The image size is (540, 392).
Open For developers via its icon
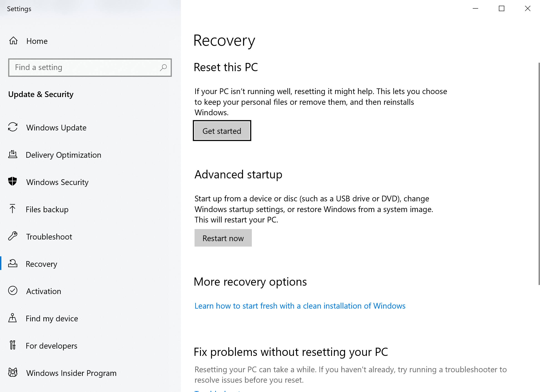[x=13, y=346]
